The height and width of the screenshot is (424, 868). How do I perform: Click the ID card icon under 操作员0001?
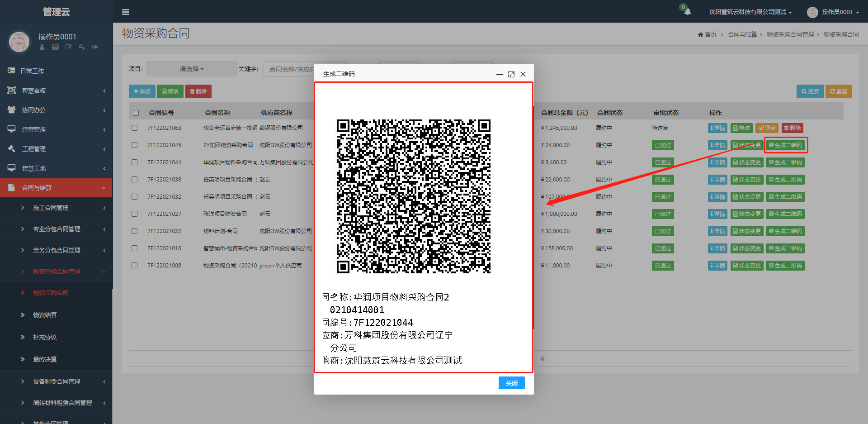(55, 47)
